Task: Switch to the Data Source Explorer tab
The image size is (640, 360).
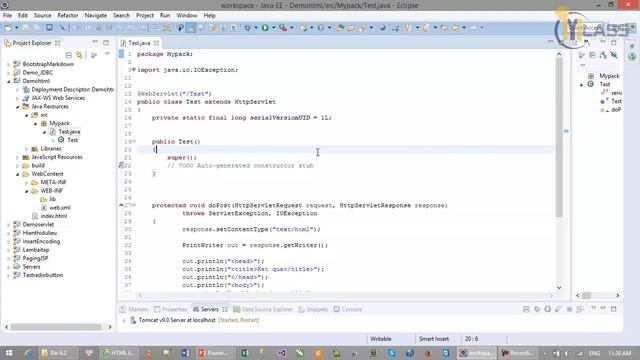Action: (x=263, y=309)
